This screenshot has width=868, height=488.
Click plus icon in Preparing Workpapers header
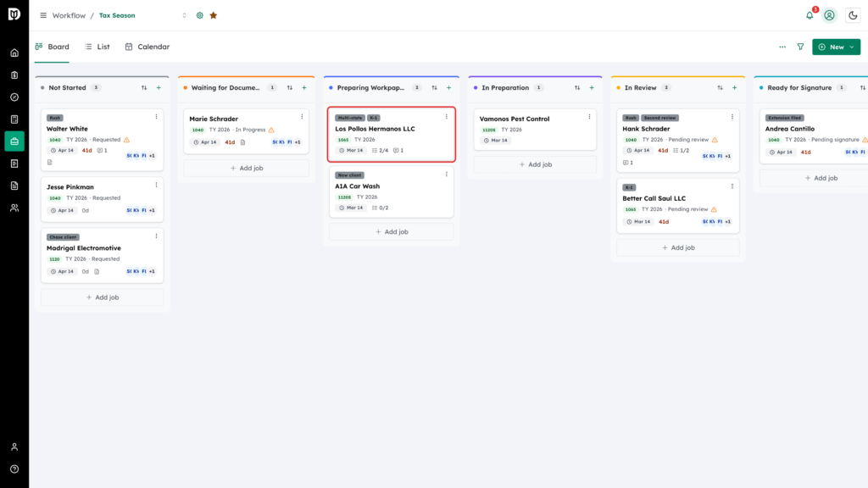449,88
